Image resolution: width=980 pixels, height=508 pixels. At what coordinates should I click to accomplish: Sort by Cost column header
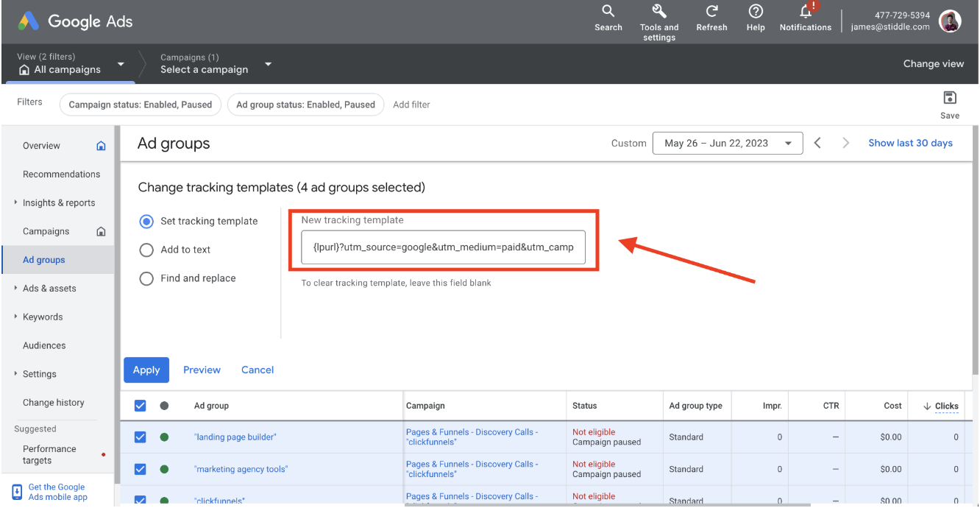892,406
